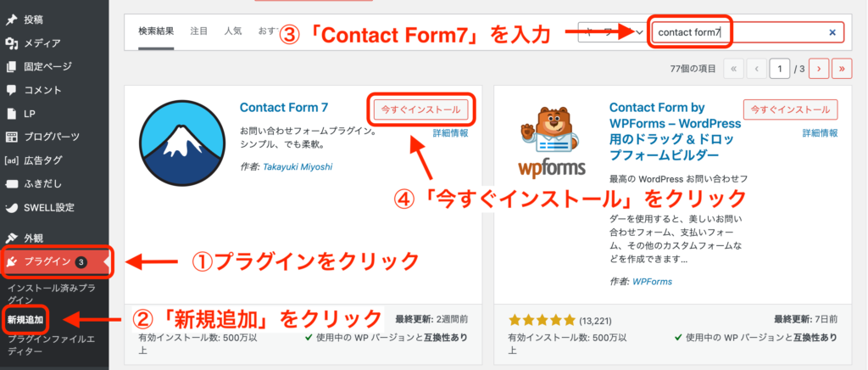Screen dimensions: 868x370
Task: Install Contact Form 7 with 今すぐインストール
Action: click(x=420, y=109)
